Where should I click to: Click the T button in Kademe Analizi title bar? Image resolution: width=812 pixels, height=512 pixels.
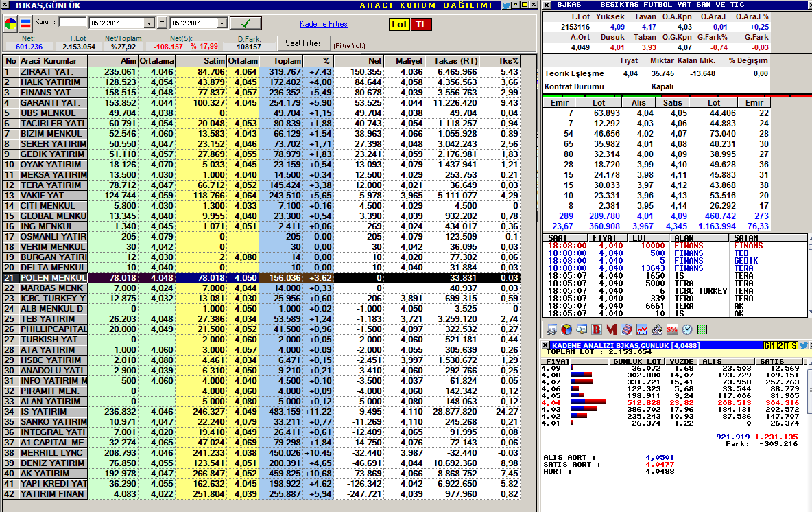coord(787,345)
